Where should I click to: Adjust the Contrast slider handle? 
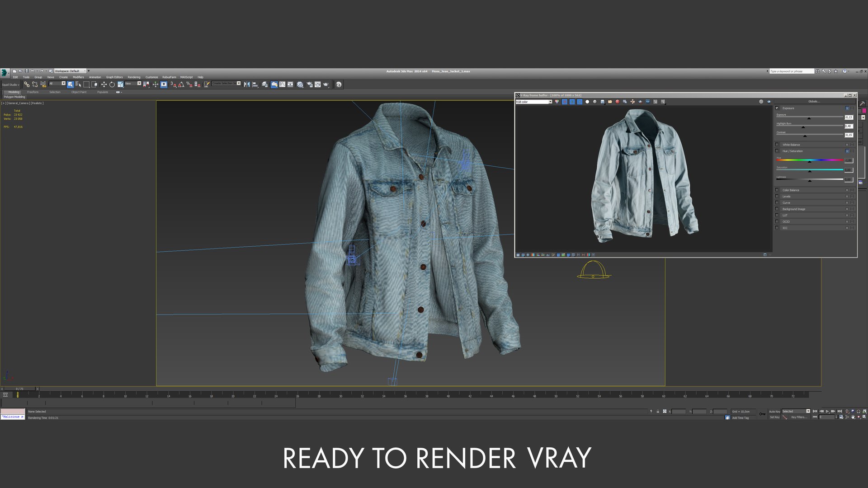click(805, 136)
